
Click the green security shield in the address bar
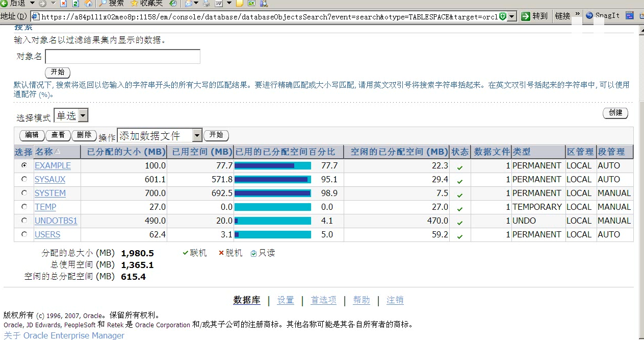tap(503, 16)
